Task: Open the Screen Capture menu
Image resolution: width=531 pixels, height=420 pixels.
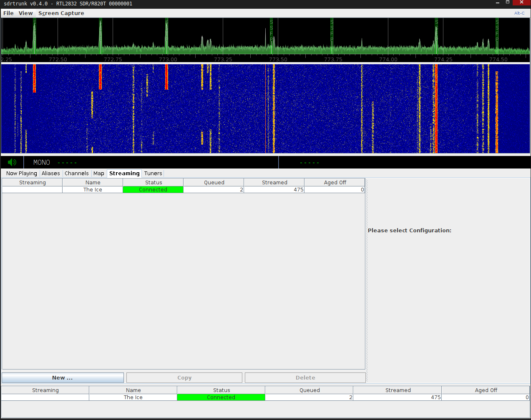Action: pyautogui.click(x=61, y=13)
